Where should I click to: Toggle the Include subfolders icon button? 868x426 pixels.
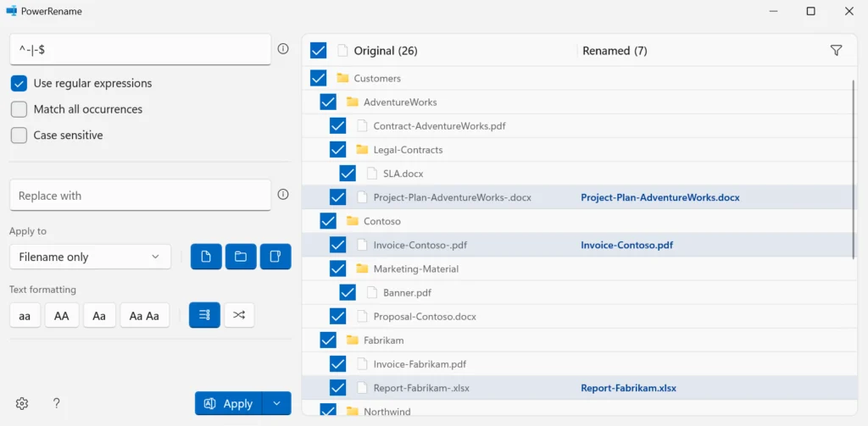tap(275, 257)
